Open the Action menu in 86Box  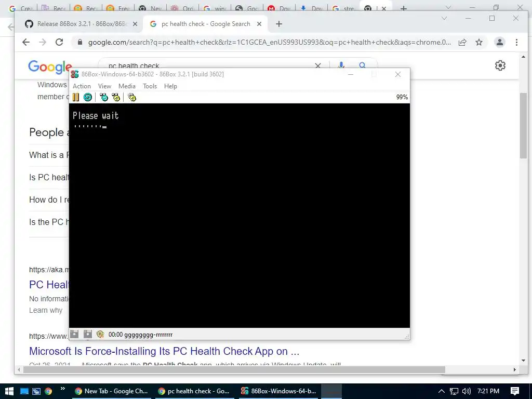point(82,86)
